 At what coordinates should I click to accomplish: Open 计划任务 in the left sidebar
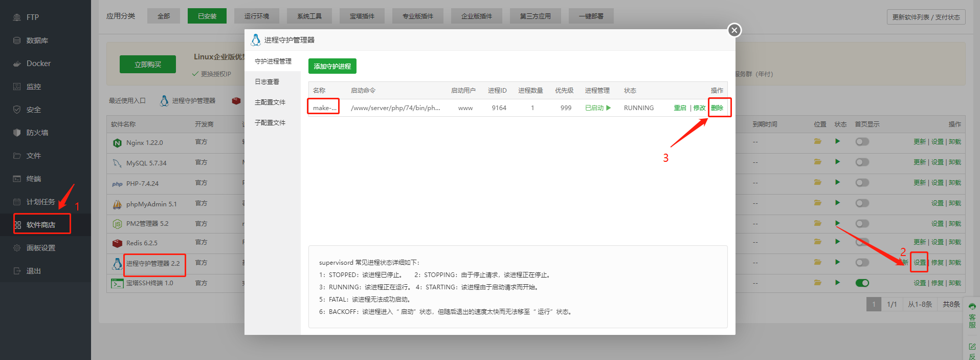(x=46, y=202)
